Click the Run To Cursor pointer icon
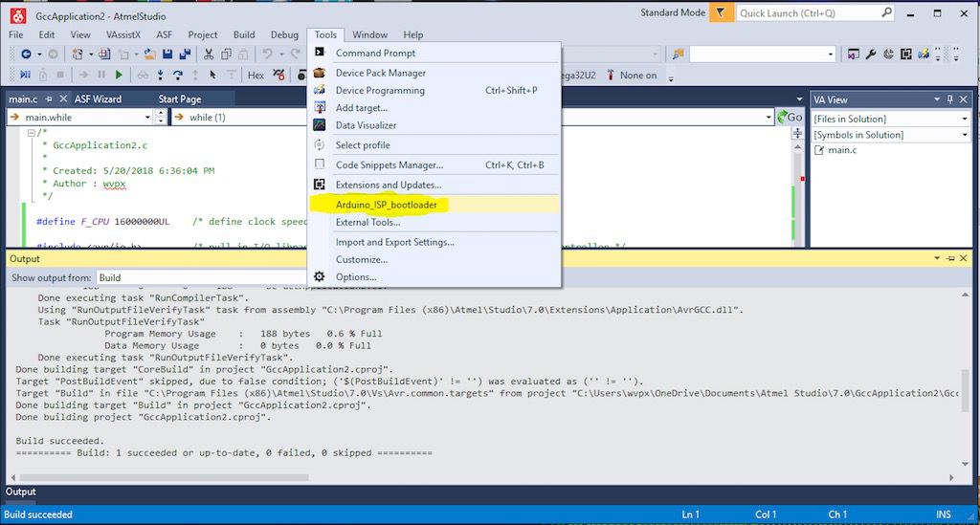The width and height of the screenshot is (980, 525). [x=212, y=75]
